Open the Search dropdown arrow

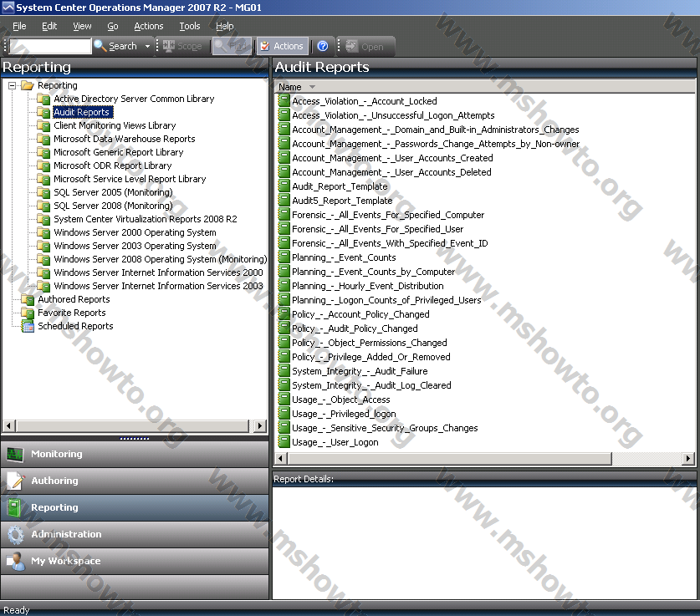point(147,46)
